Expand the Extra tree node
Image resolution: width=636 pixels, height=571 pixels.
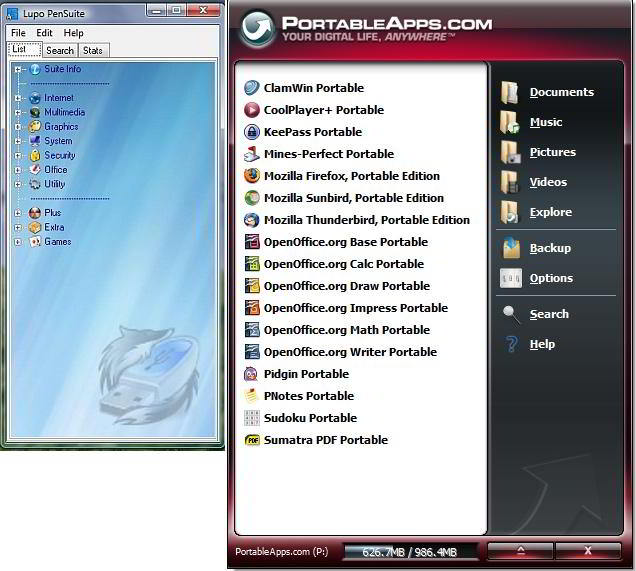tap(17, 228)
